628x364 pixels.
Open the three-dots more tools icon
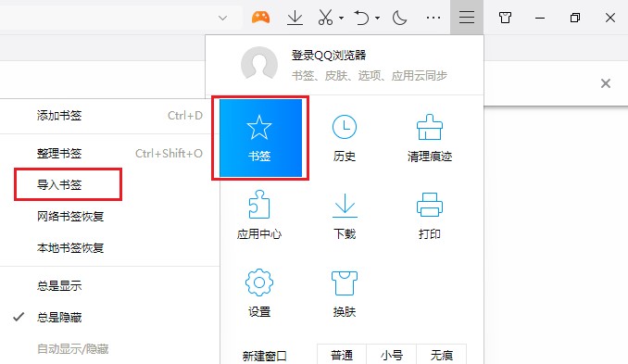pos(433,18)
